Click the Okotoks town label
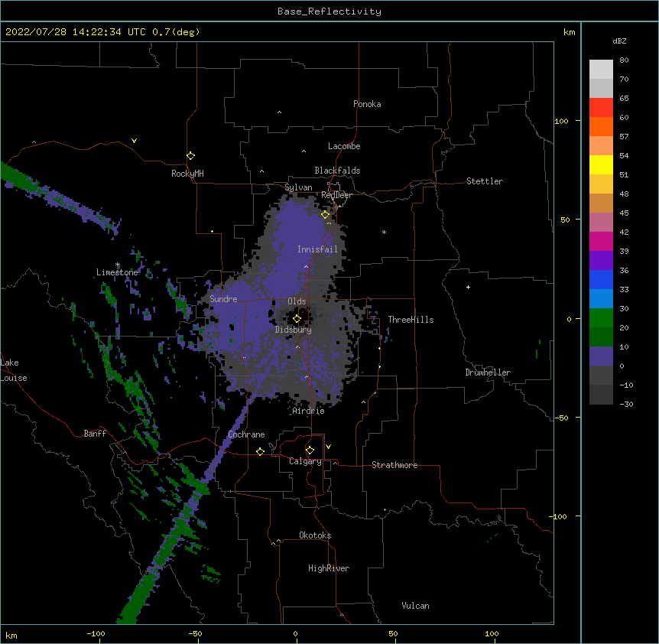659x644 pixels. click(315, 535)
